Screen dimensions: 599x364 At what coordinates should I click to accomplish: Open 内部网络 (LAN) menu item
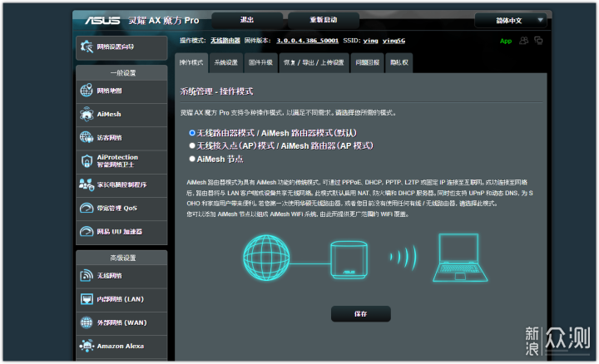click(121, 299)
